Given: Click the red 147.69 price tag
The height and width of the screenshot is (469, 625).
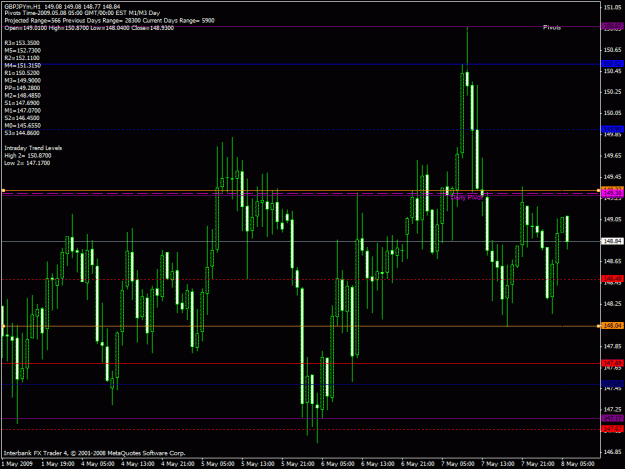Looking at the screenshot, I should pos(612,363).
